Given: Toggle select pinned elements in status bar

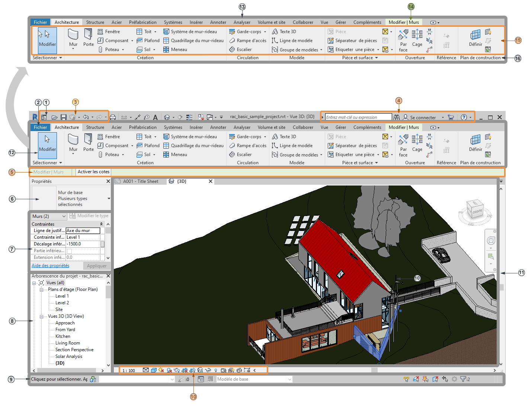Looking at the screenshot, I should tap(426, 379).
